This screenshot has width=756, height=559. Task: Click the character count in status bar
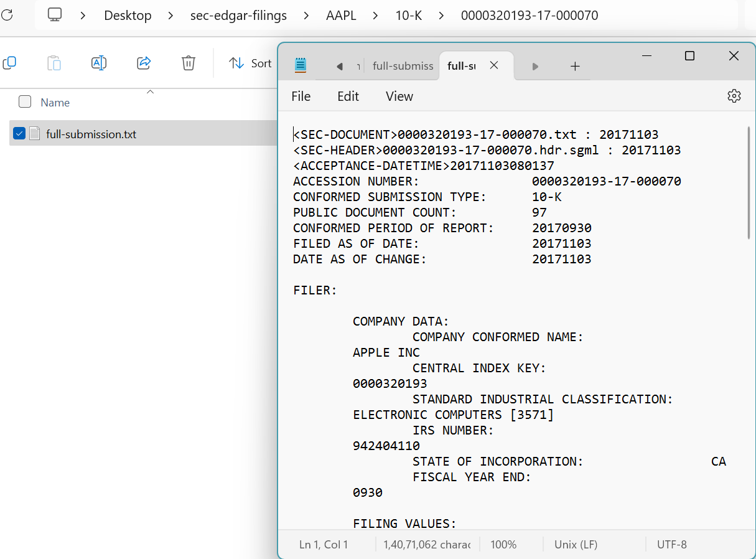pos(427,545)
